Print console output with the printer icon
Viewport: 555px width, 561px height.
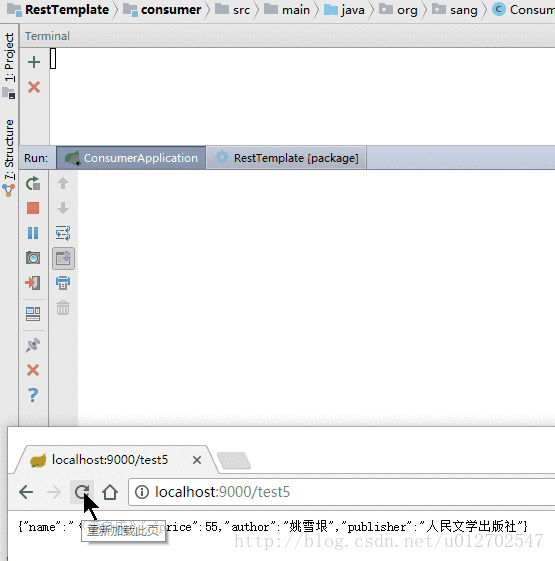pyautogui.click(x=63, y=283)
